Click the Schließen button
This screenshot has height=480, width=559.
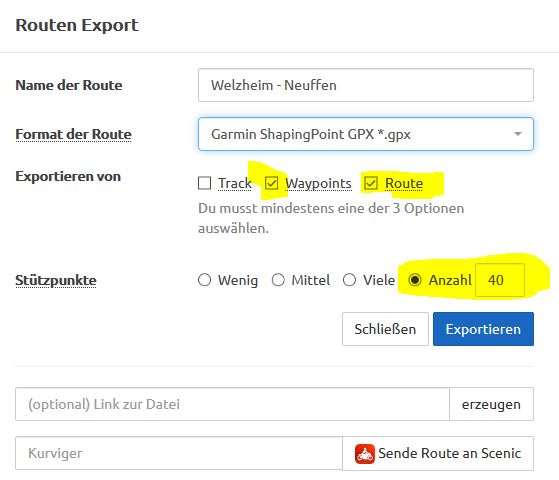[385, 329]
